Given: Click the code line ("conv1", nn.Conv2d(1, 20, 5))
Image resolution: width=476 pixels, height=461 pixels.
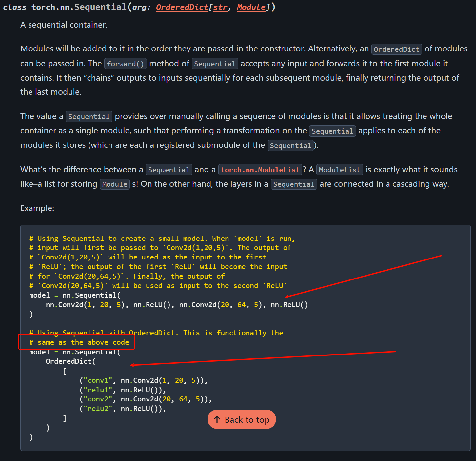Looking at the screenshot, I should (144, 380).
